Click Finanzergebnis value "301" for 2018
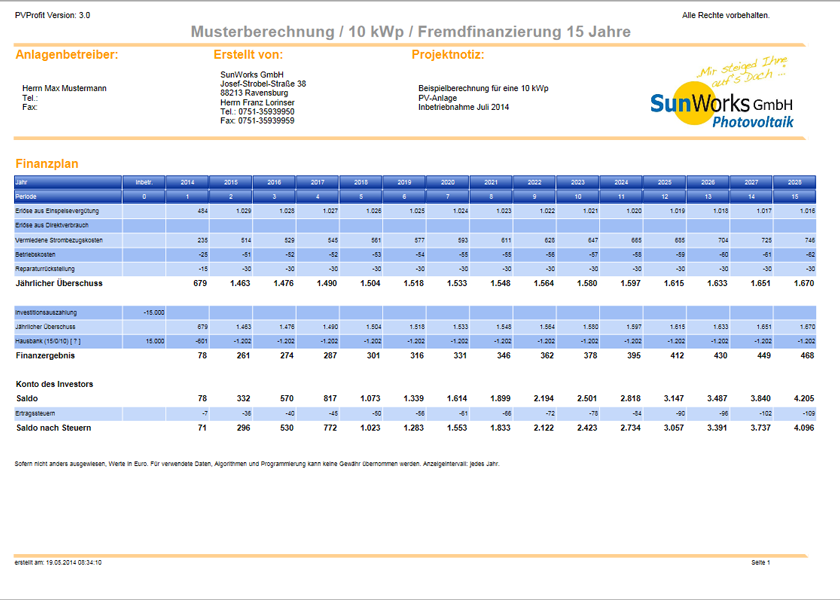The image size is (840, 600). click(x=373, y=356)
